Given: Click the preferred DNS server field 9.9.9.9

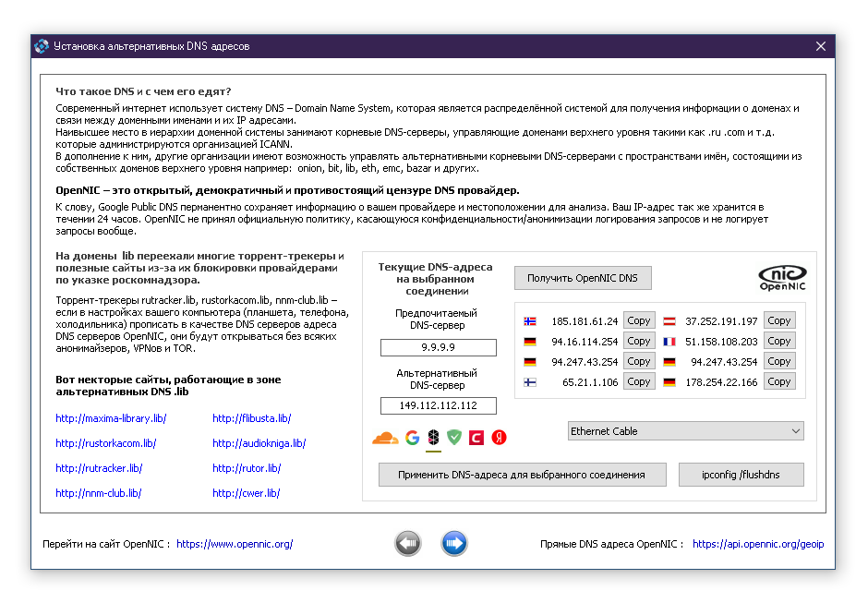Looking at the screenshot, I should coord(438,348).
